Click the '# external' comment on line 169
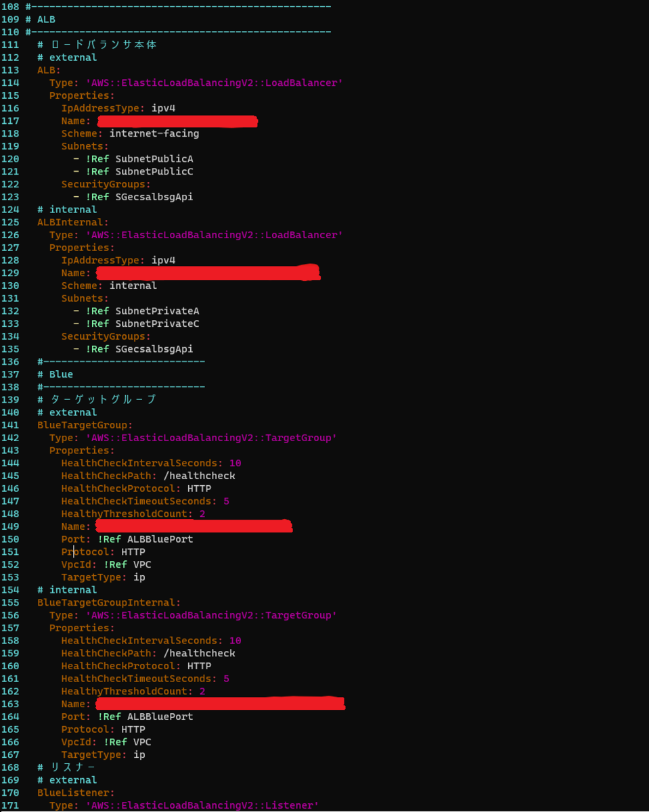The image size is (649, 812). pos(68,780)
